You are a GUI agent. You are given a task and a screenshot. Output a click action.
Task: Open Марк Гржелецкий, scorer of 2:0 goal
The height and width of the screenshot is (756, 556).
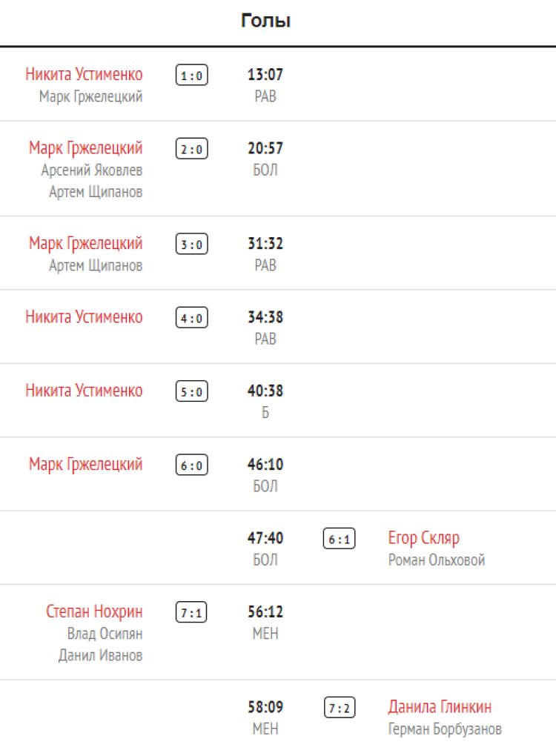[86, 147]
